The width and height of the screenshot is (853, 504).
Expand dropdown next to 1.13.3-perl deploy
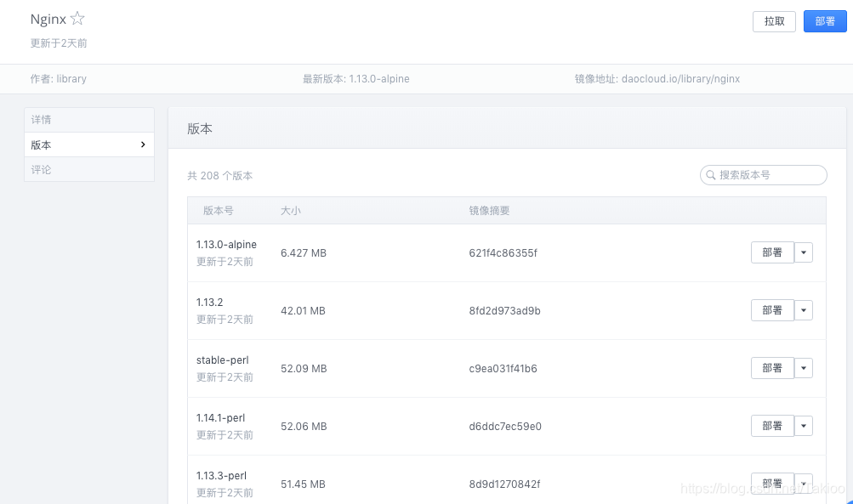pyautogui.click(x=804, y=484)
